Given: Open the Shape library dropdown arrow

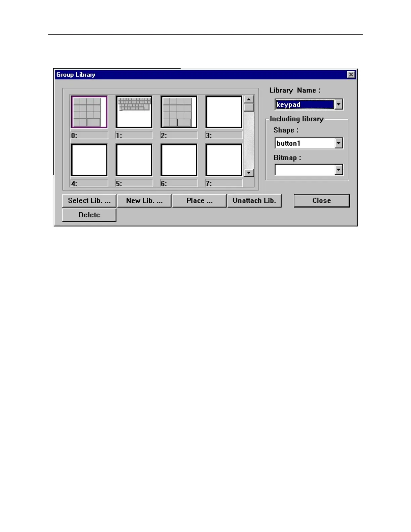Looking at the screenshot, I should pos(338,143).
